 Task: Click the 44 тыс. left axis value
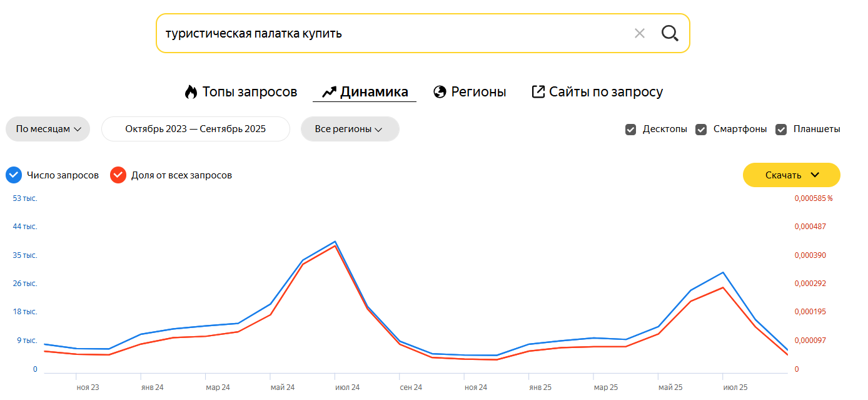(x=25, y=227)
